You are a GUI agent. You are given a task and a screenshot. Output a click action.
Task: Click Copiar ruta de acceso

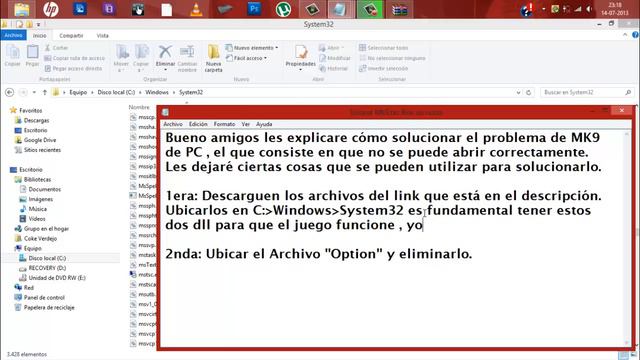[75, 58]
